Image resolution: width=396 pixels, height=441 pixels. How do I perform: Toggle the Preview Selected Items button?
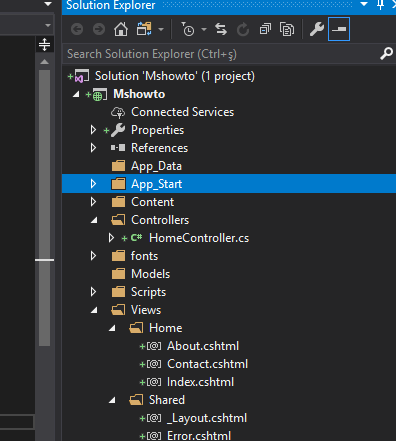(339, 29)
